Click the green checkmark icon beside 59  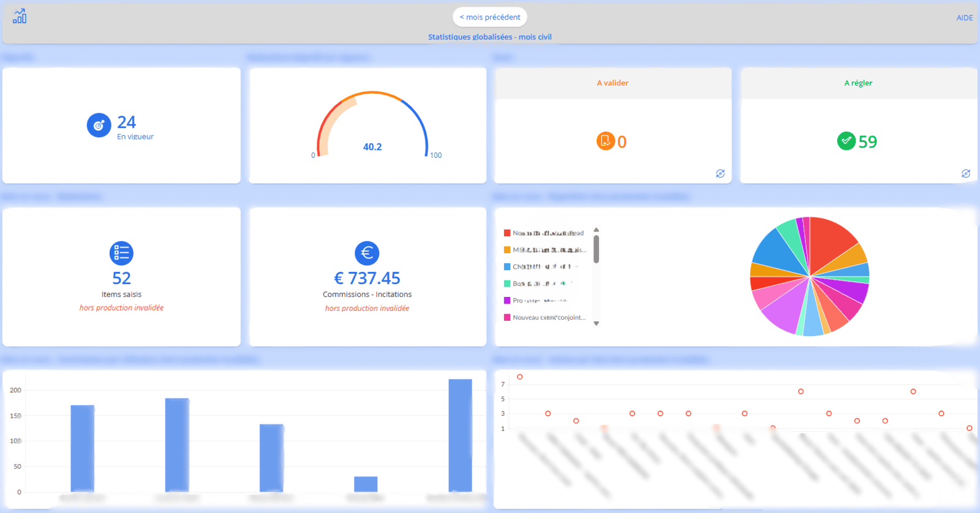[x=846, y=141]
